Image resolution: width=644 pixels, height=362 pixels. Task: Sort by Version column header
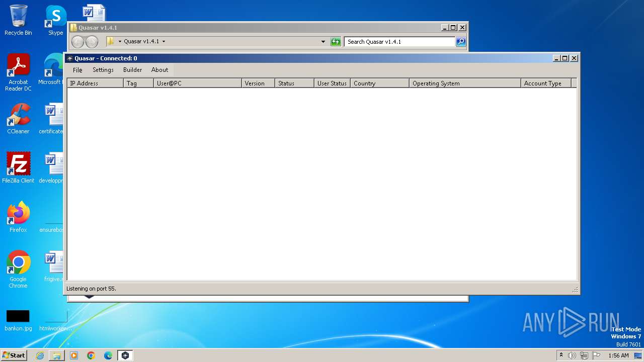[x=258, y=83]
